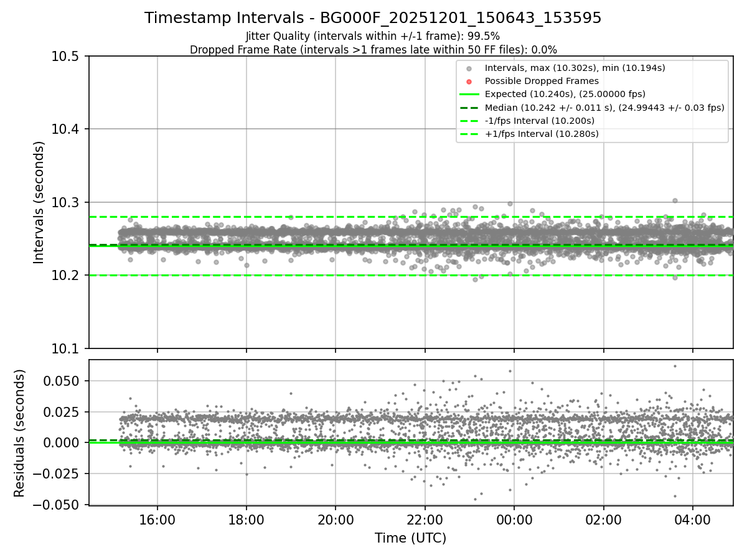Click the gray marker beside the Intervals legend entry
The width and height of the screenshot is (747, 560).
click(x=469, y=68)
